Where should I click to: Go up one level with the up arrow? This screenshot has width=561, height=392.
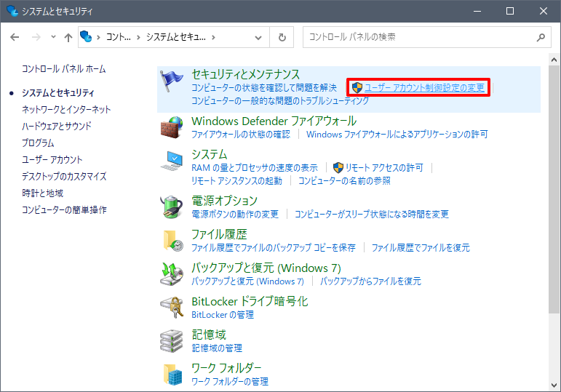pos(68,37)
